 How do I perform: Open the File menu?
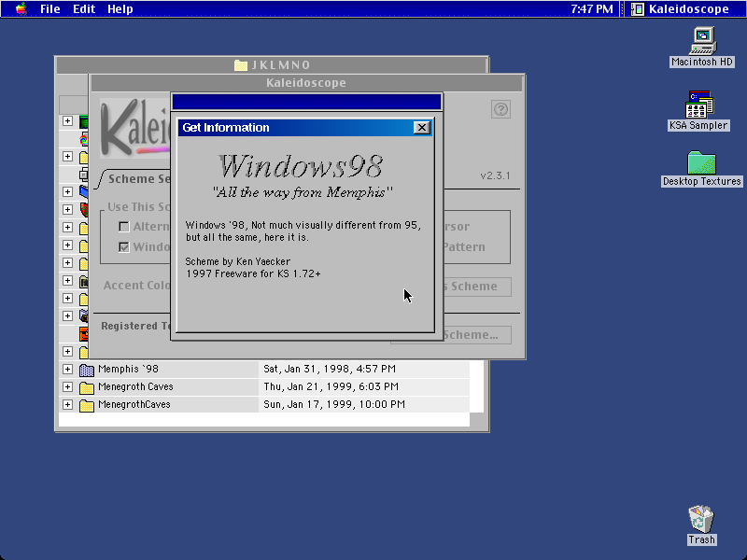pos(50,8)
